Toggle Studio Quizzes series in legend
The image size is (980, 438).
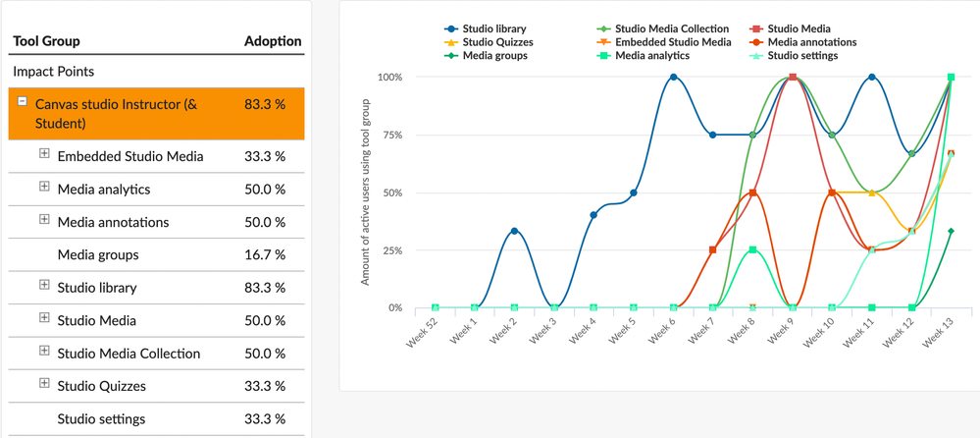497,42
